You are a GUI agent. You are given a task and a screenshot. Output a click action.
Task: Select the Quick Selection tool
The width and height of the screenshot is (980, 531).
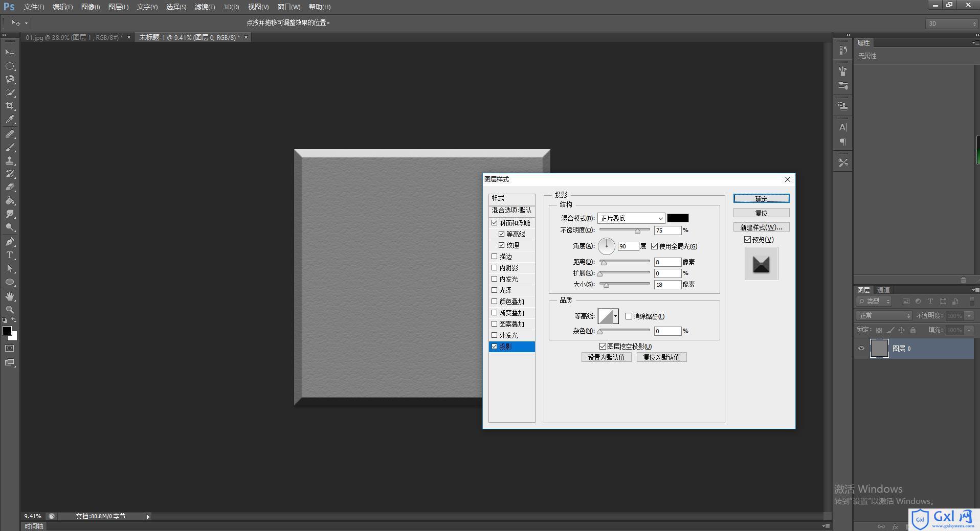pos(10,93)
